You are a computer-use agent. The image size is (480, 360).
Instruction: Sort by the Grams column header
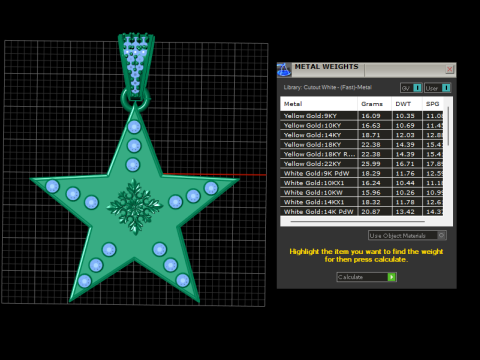point(374,104)
